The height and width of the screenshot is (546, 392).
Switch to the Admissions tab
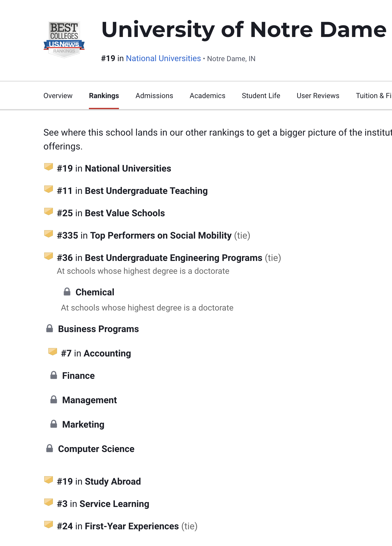click(x=154, y=96)
